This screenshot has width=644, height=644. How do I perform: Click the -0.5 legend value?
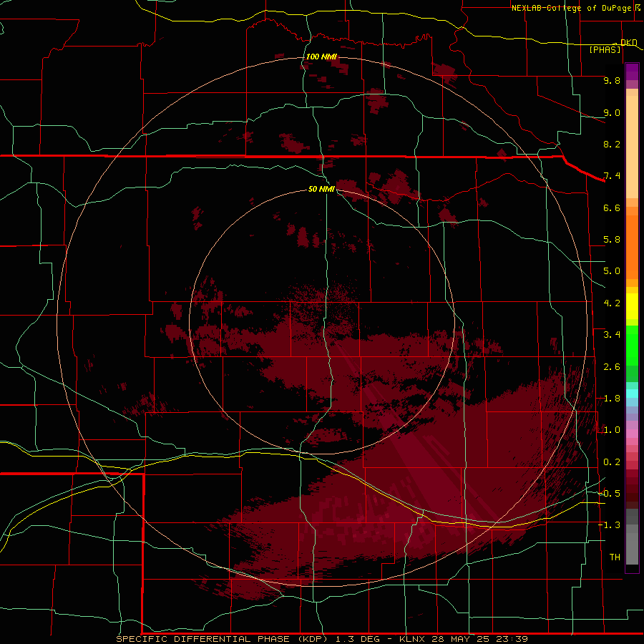[610, 494]
